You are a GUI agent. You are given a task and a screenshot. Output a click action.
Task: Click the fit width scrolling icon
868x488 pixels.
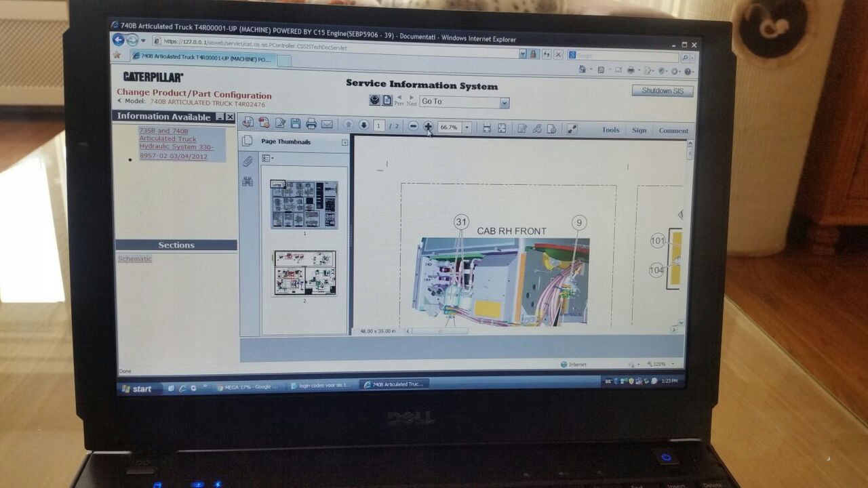coord(486,128)
